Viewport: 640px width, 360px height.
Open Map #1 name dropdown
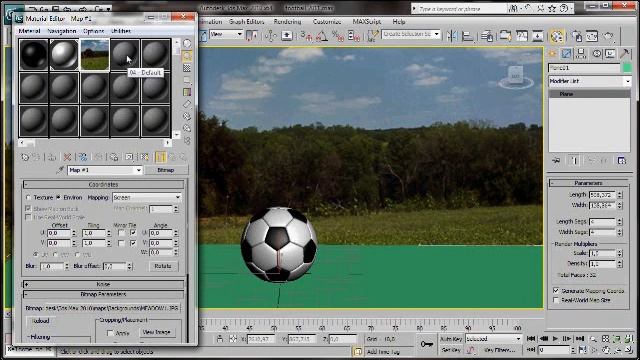coord(138,170)
